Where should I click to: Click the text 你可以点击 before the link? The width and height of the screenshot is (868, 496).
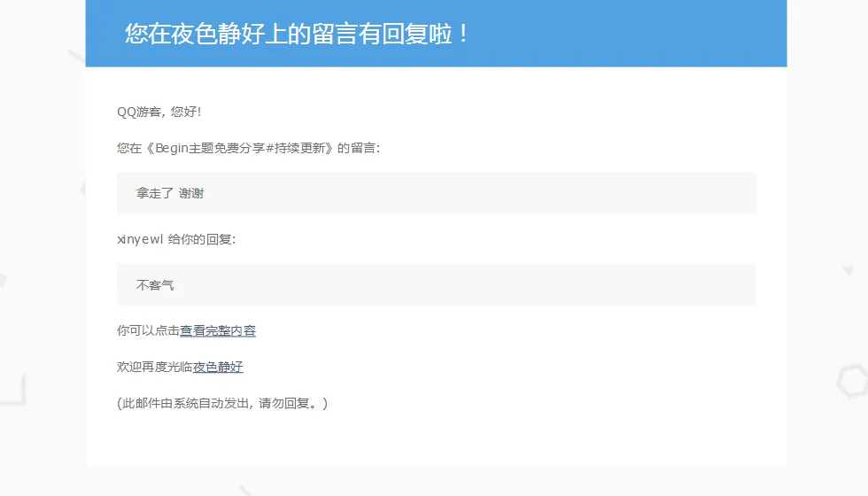point(149,331)
